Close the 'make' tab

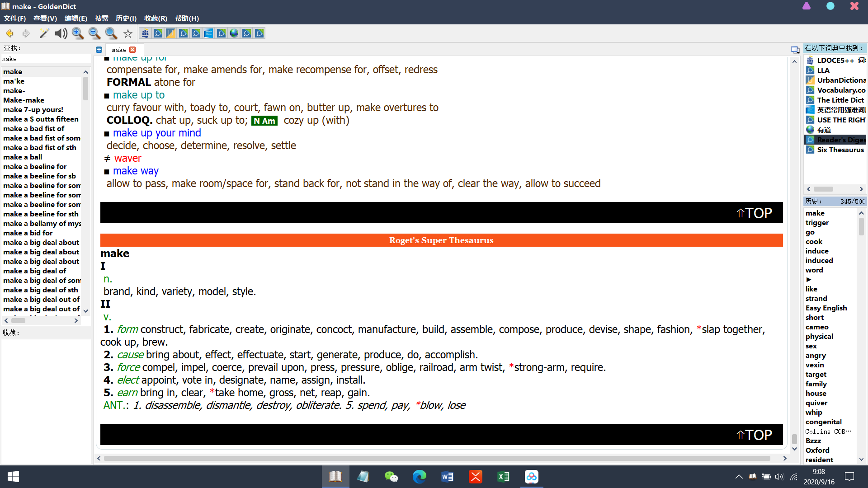click(x=132, y=50)
